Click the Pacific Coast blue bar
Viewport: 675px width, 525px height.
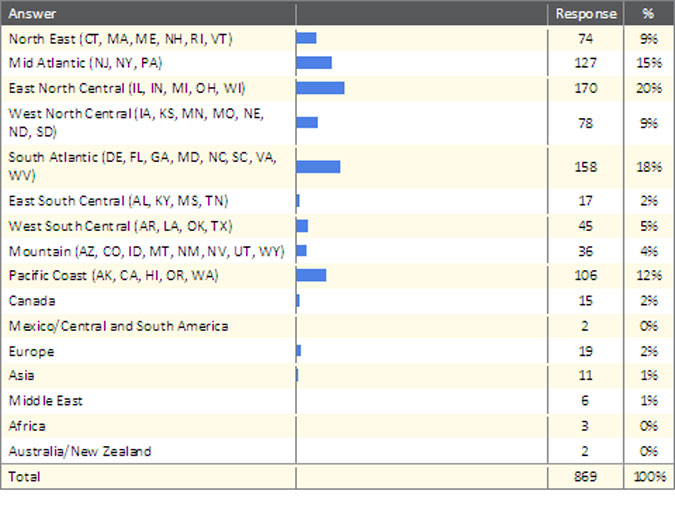pyautogui.click(x=311, y=275)
